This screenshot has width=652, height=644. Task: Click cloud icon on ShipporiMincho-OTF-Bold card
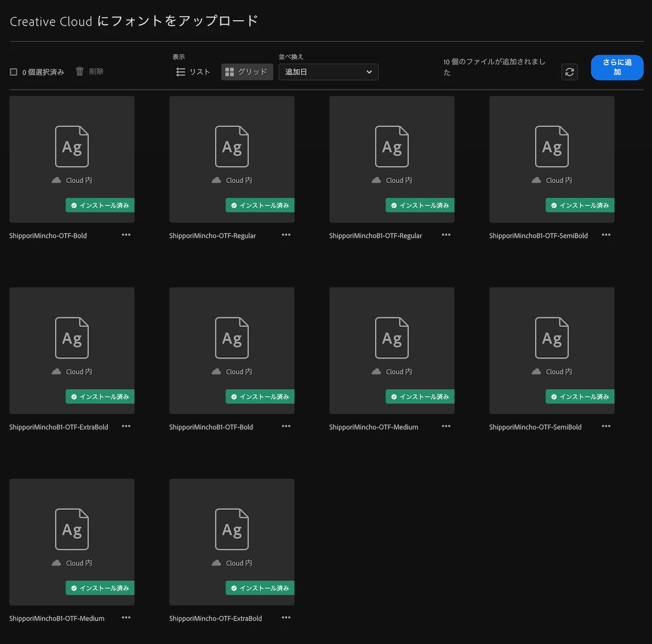(x=56, y=180)
